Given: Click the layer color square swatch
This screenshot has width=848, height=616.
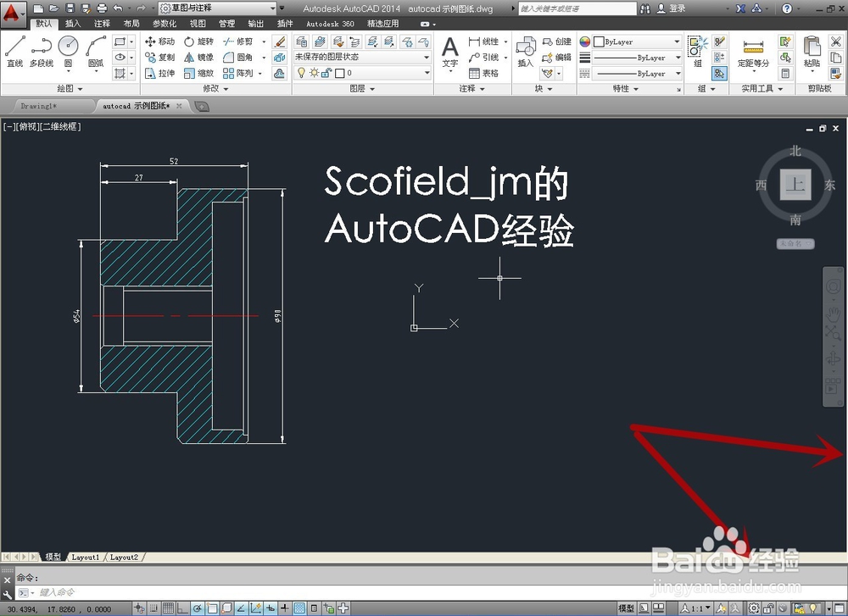Looking at the screenshot, I should [x=340, y=73].
